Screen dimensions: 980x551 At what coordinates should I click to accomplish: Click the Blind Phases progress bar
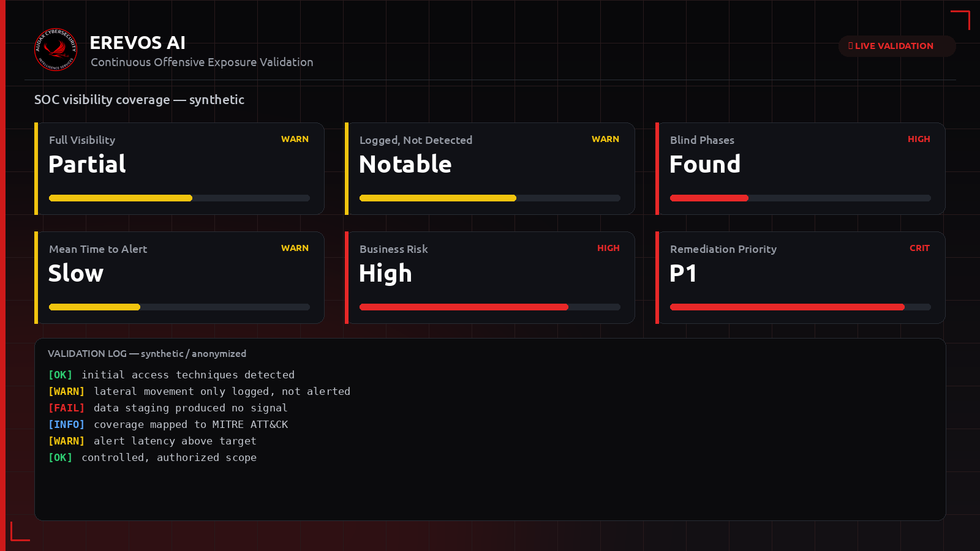tap(801, 198)
